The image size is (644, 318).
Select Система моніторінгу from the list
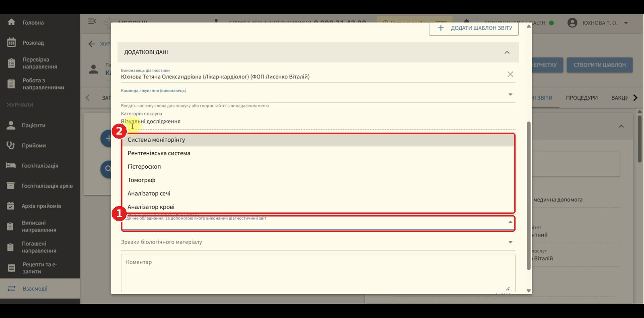coord(318,140)
